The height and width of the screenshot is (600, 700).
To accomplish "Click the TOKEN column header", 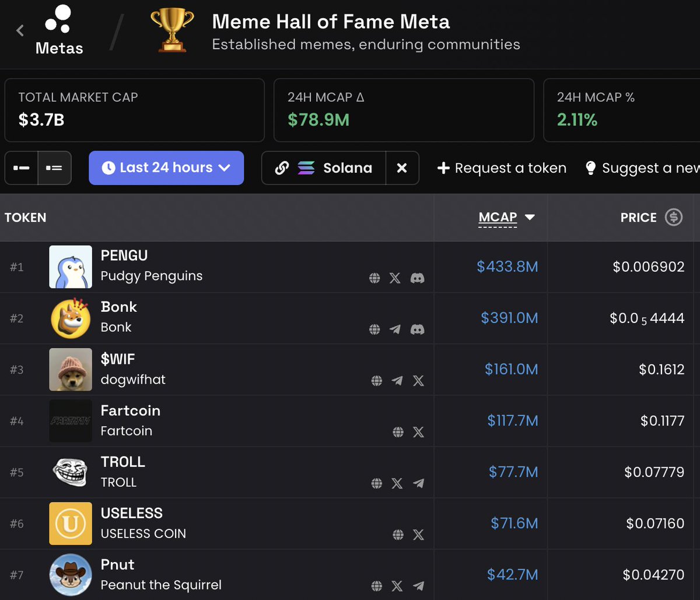I will 25,217.
